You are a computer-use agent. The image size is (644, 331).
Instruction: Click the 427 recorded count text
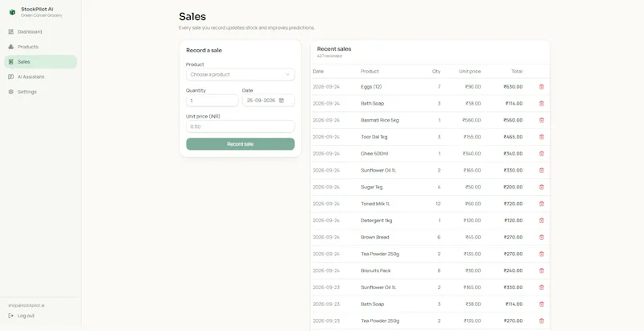point(329,56)
